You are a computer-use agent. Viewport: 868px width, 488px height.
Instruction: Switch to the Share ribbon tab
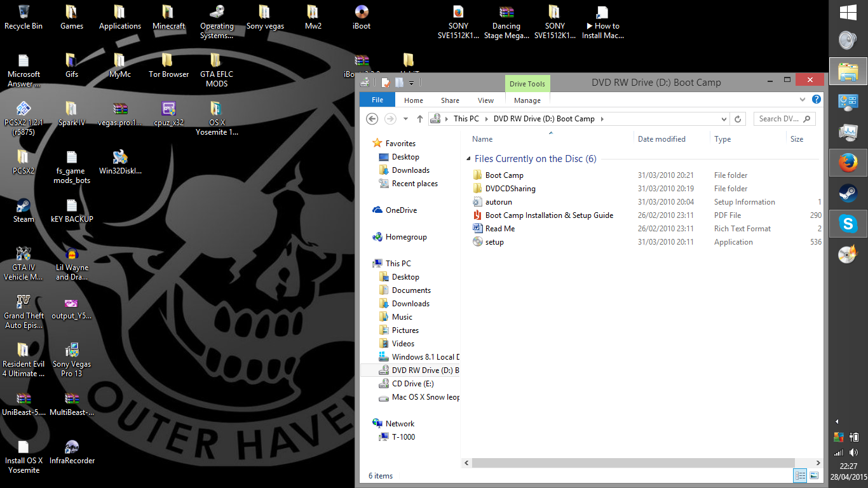[450, 100]
